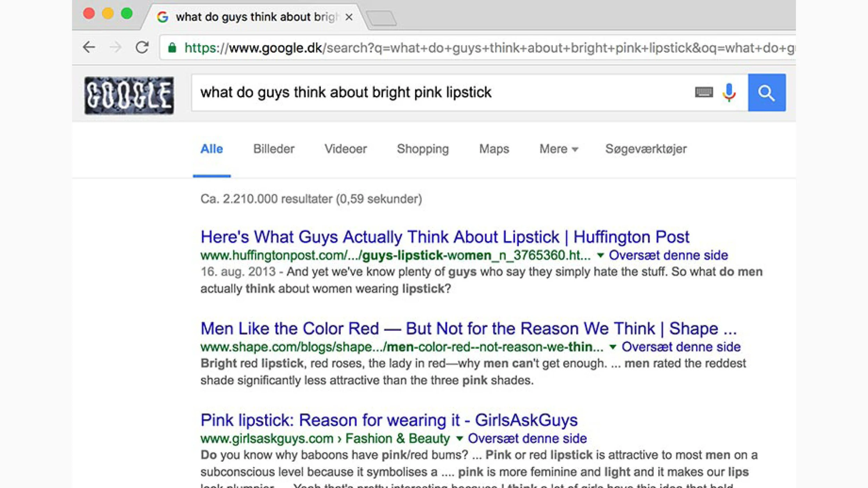Switch to the Maps tab

click(494, 149)
